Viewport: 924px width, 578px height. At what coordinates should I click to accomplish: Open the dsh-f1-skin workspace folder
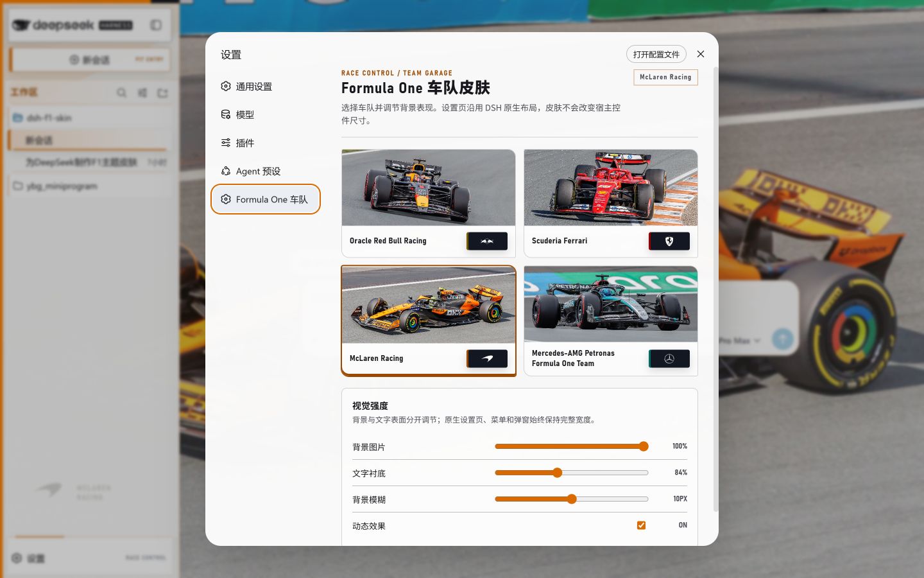[90, 118]
